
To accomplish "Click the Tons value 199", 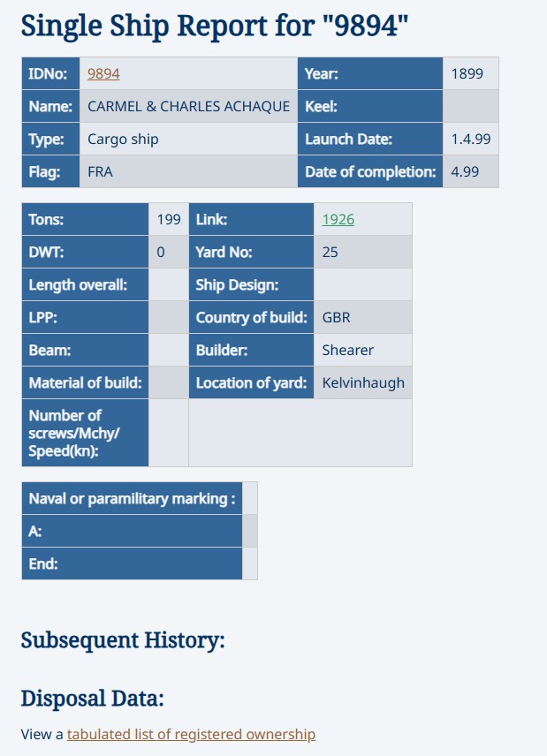I will click(169, 219).
